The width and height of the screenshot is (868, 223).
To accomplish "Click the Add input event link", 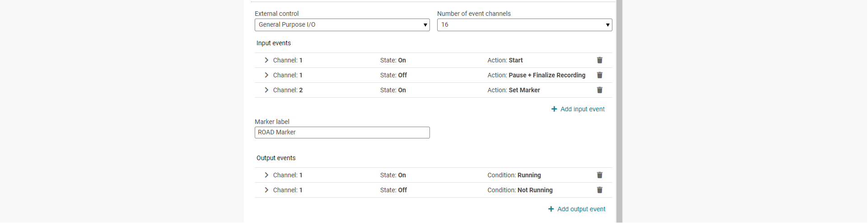I will tap(582, 109).
